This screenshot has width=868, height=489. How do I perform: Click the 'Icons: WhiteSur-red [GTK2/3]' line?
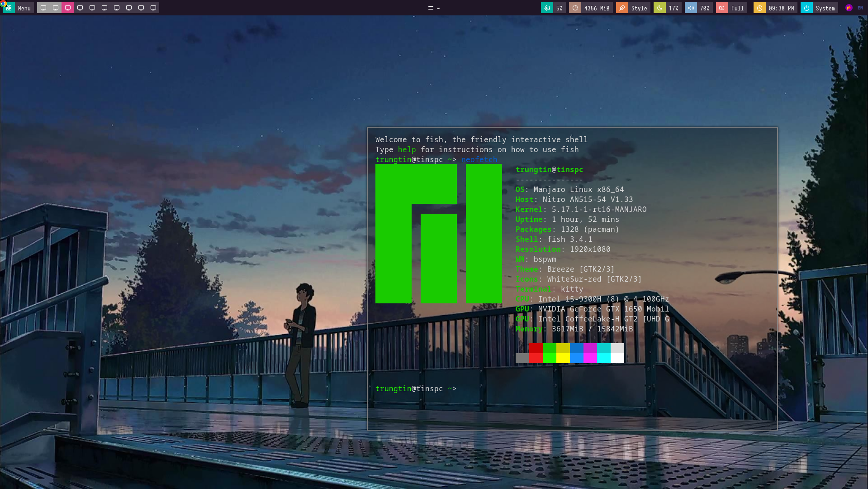[579, 279]
